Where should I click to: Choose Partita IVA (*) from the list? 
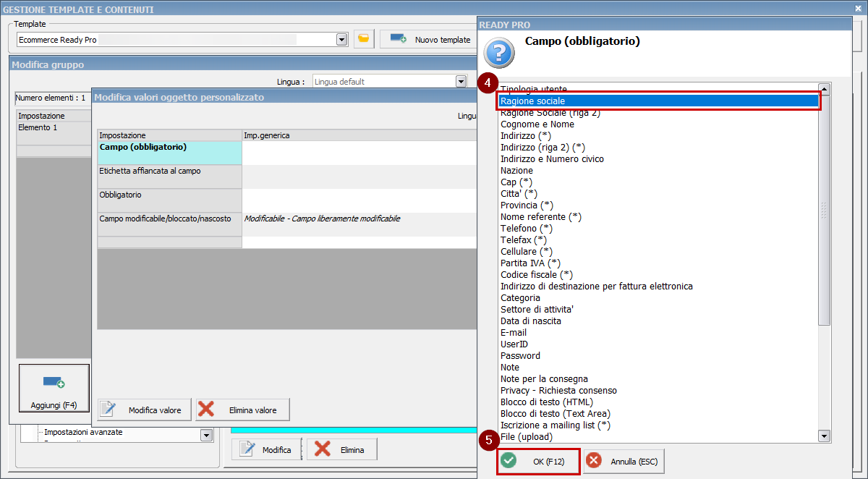(x=530, y=263)
